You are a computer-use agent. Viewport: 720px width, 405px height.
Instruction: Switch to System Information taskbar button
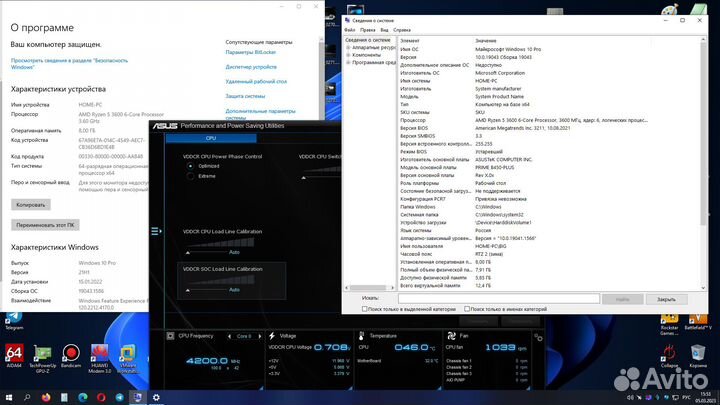pos(137,397)
